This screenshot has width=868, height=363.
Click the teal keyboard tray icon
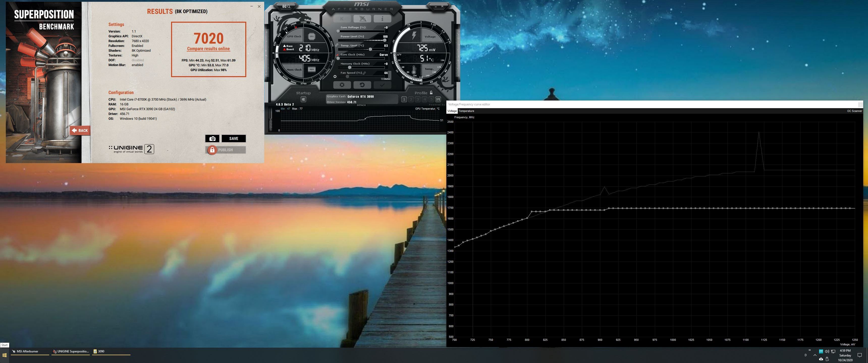[821, 352]
